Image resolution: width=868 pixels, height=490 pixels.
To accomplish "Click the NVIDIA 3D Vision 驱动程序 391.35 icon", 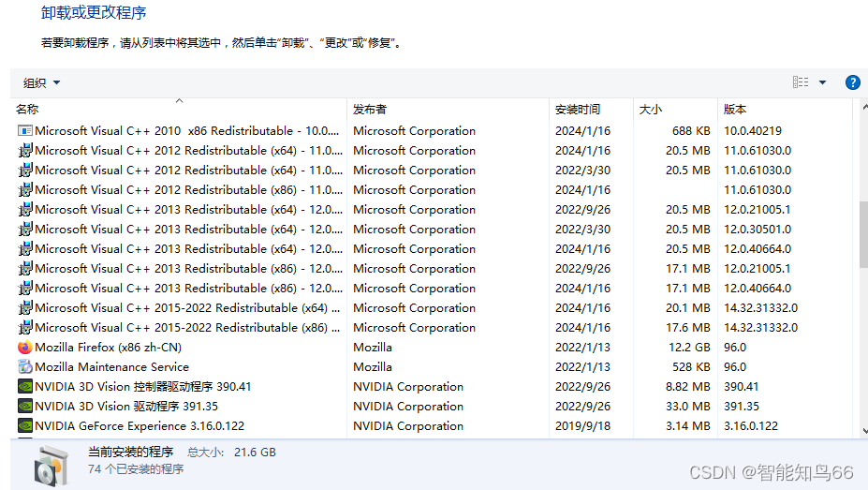I will tap(25, 406).
